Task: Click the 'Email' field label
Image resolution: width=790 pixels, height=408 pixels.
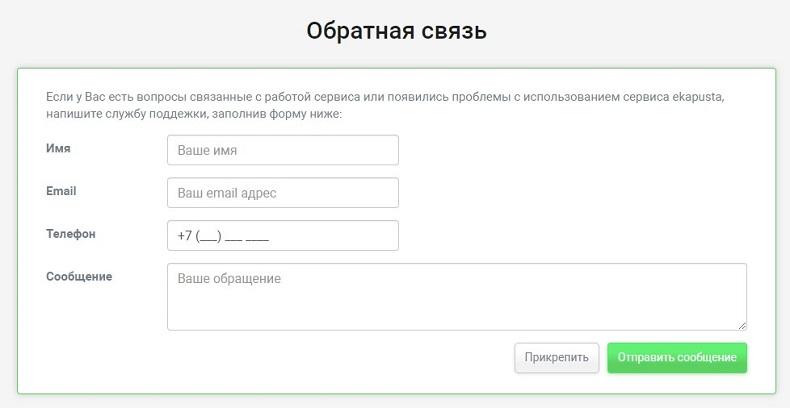Action: pyautogui.click(x=61, y=191)
